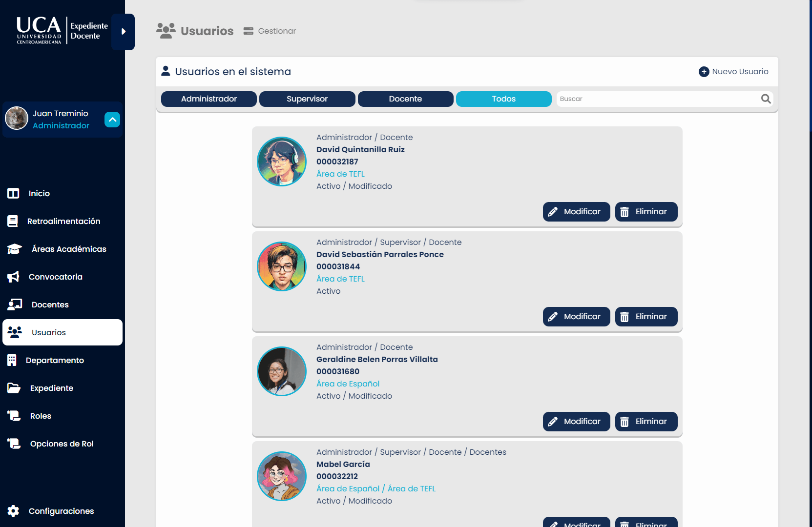Go to Áreas Académicas graduation cap icon
Screen dimensions: 812x527
click(15, 249)
